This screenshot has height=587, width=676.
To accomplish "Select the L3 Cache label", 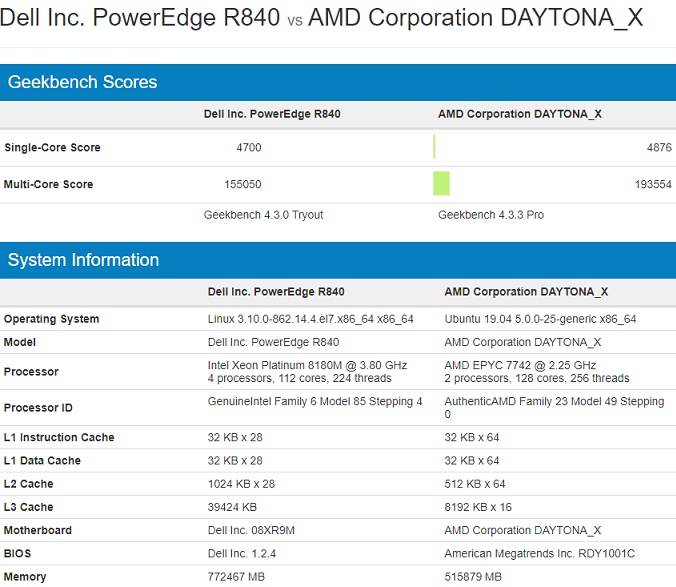I will point(28,507).
